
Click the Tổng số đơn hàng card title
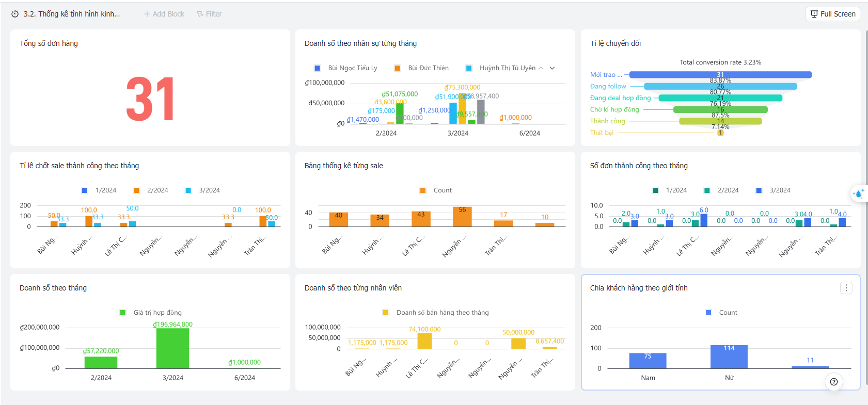(x=49, y=43)
